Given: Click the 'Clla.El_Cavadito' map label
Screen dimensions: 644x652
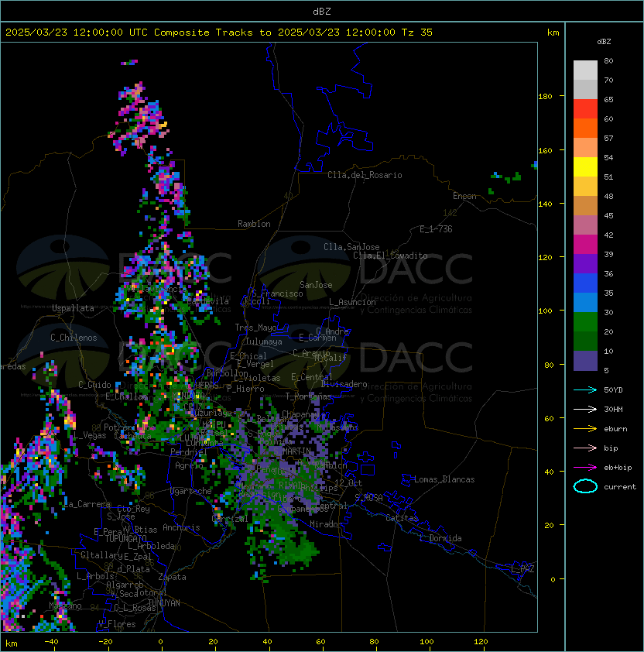Looking at the screenshot, I should click(x=390, y=256).
